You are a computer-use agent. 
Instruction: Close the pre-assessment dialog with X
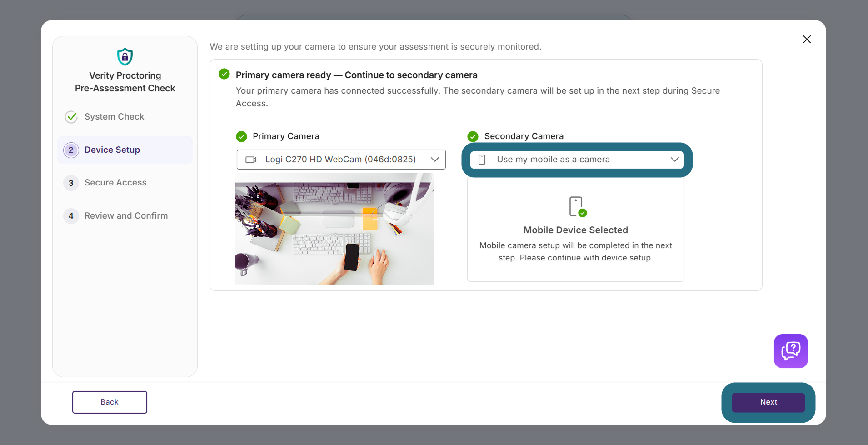807,40
